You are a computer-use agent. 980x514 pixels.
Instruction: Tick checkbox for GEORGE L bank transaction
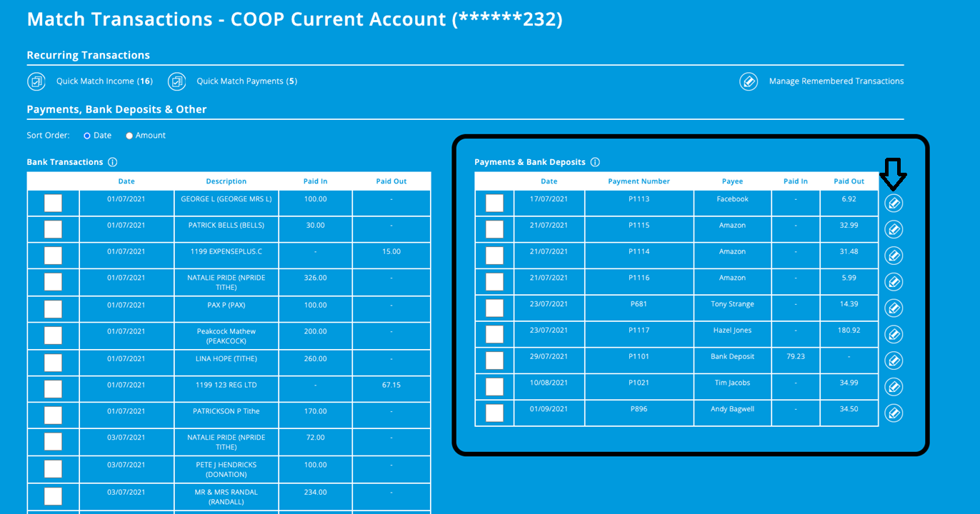pos(53,203)
